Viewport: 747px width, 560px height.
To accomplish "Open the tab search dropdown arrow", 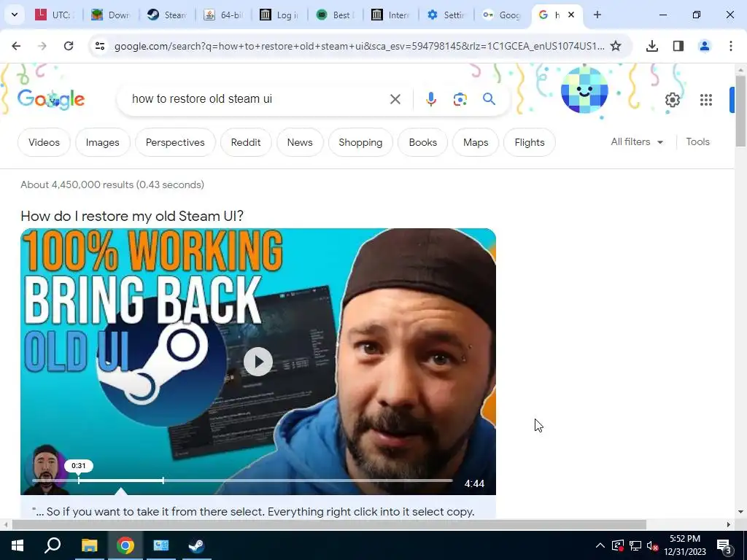I will click(x=15, y=15).
